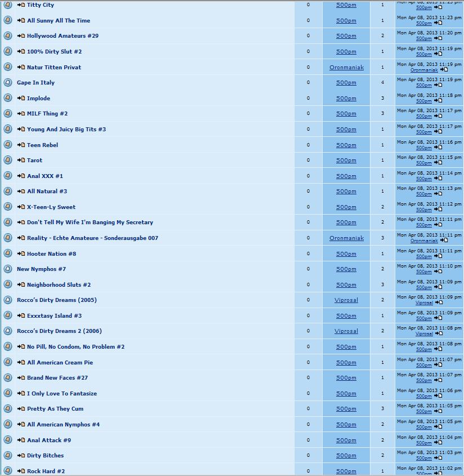464x476 pixels.
Task: Click topic status icon for All Natural #3
Action: (8, 191)
